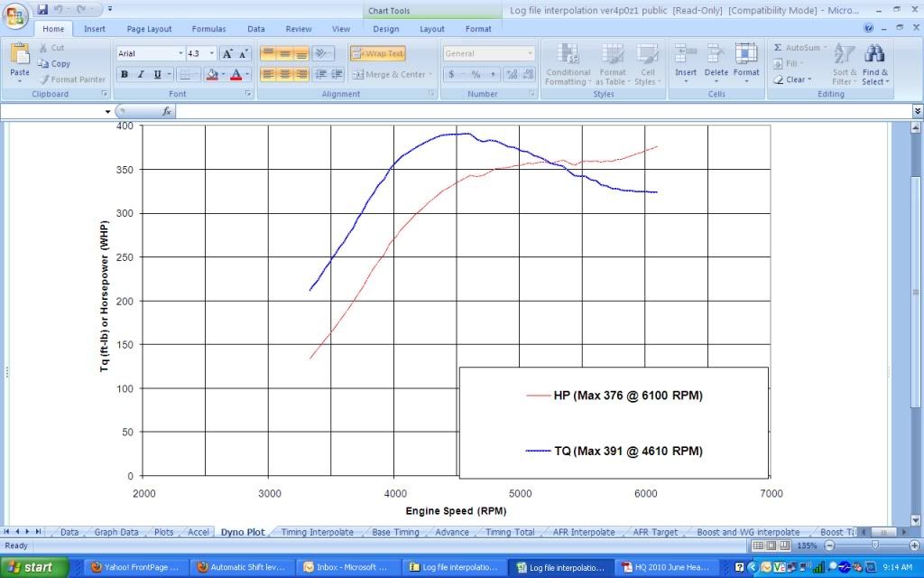Open the Timing Interpolate sheet tab
924x578 pixels.
point(318,533)
